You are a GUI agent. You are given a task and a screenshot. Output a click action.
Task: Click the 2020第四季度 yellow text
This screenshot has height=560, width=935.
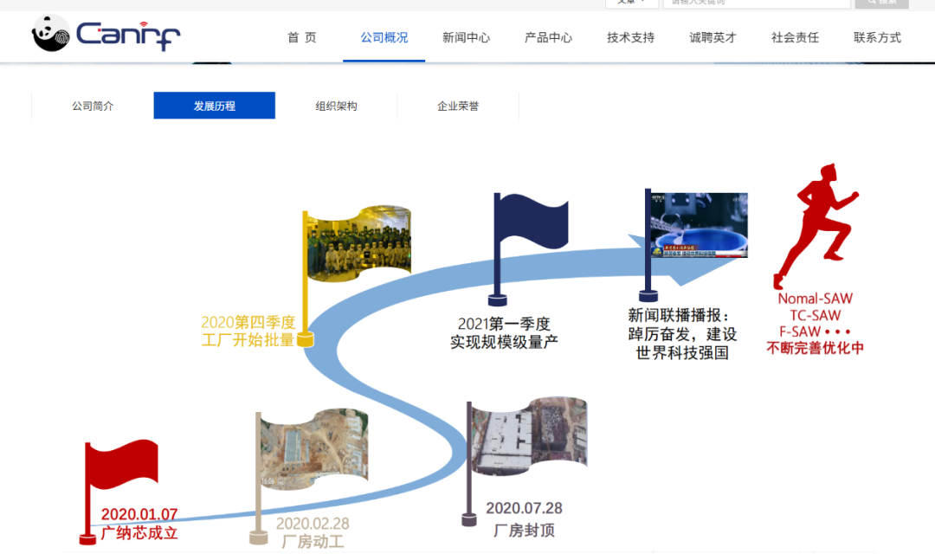[x=248, y=323]
